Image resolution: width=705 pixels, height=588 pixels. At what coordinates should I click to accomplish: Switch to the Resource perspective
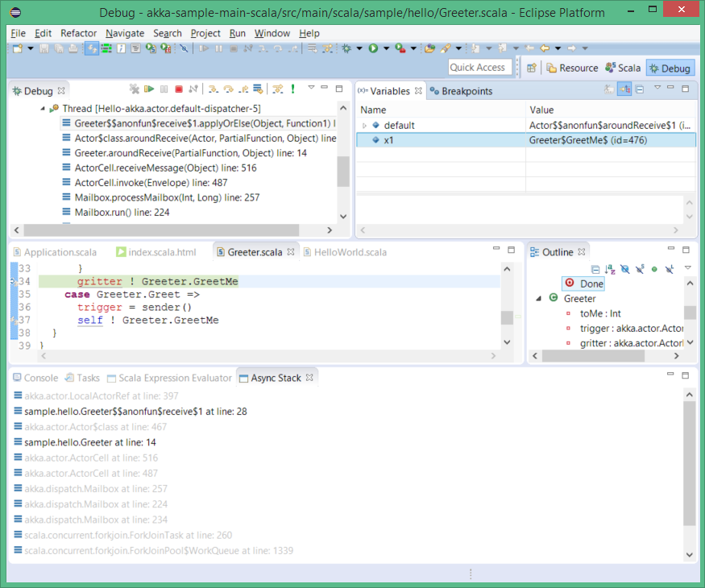click(573, 68)
